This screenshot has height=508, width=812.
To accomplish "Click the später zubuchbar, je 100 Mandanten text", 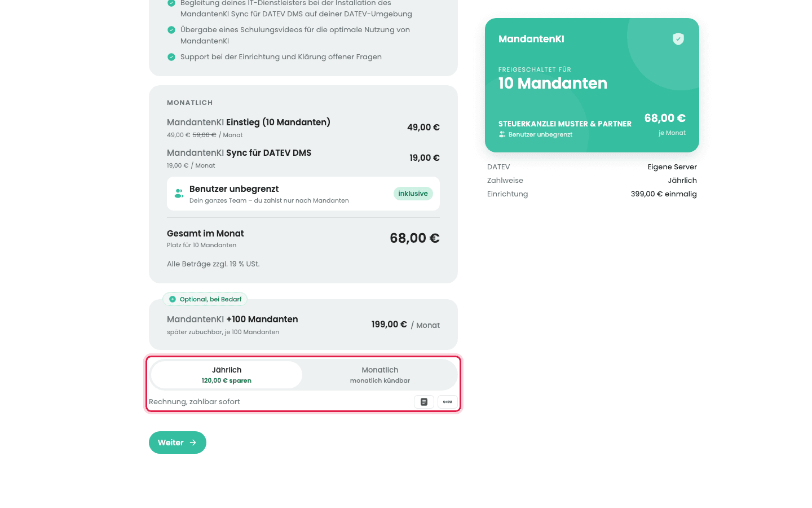I will pyautogui.click(x=223, y=332).
